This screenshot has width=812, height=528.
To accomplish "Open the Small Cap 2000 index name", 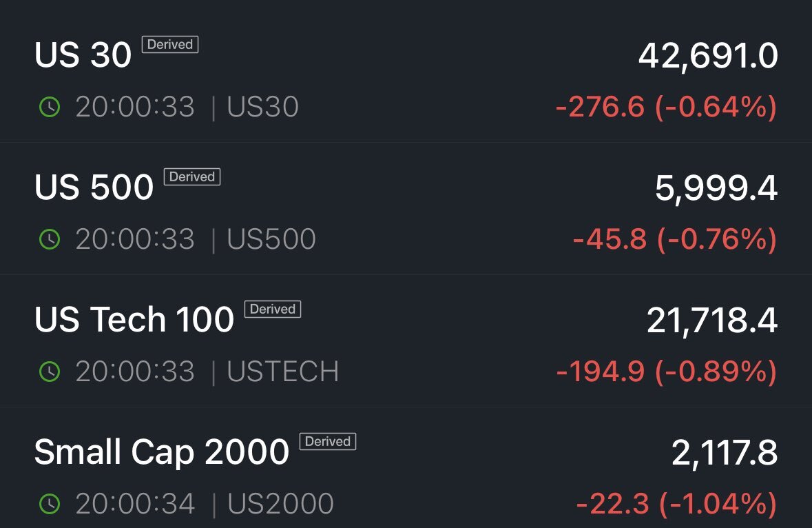I will pyautogui.click(x=162, y=451).
